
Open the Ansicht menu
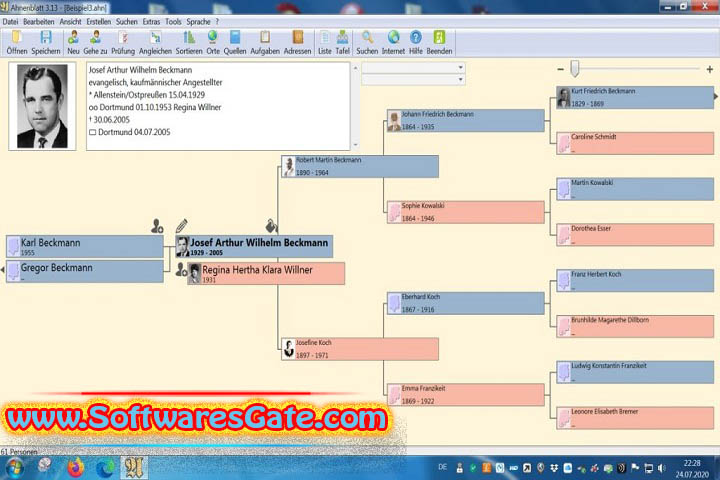pos(70,22)
